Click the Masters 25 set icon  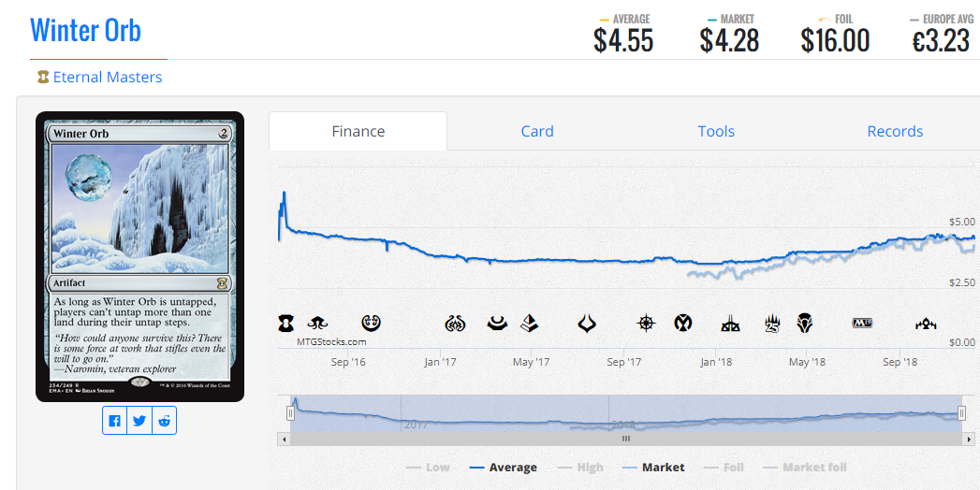(x=772, y=324)
